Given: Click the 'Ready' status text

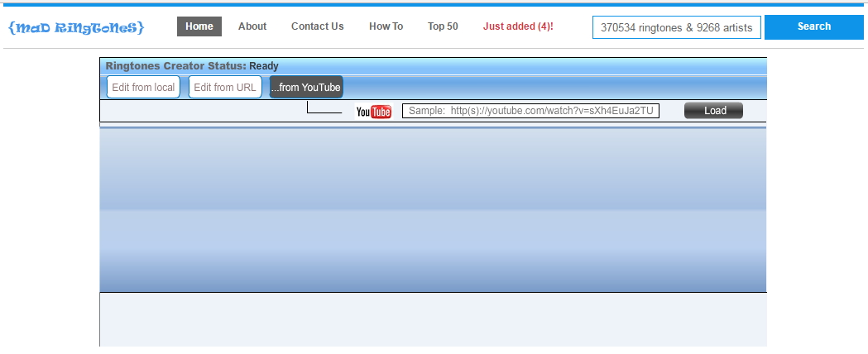Looking at the screenshot, I should (x=264, y=66).
